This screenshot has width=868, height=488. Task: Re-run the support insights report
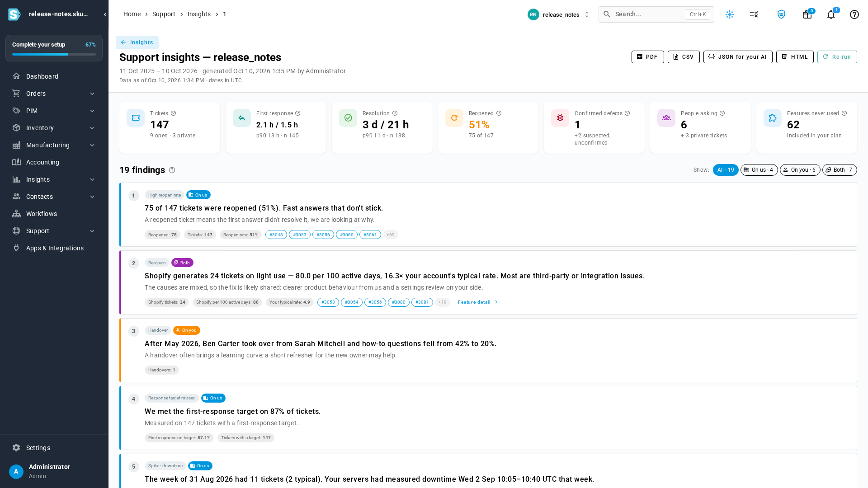pyautogui.click(x=837, y=57)
